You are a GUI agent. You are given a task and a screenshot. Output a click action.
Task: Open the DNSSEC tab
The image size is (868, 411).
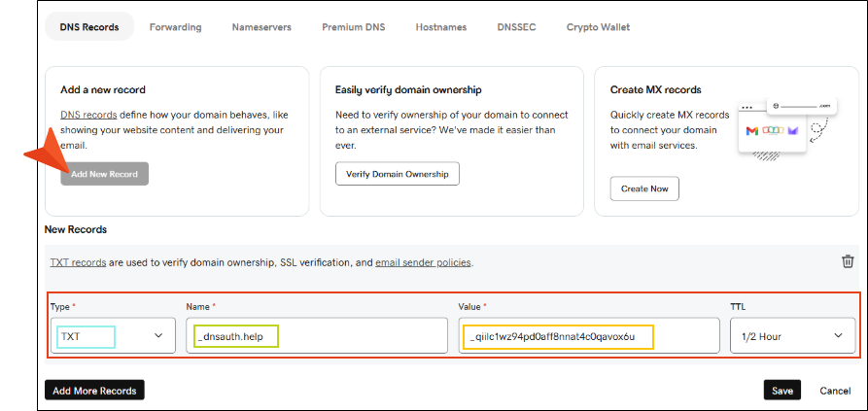coord(514,27)
